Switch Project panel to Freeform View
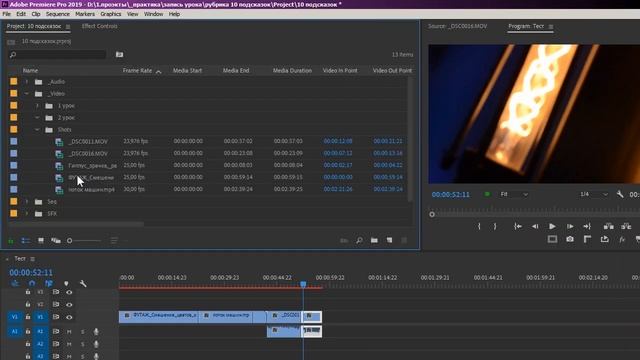 tap(56, 241)
